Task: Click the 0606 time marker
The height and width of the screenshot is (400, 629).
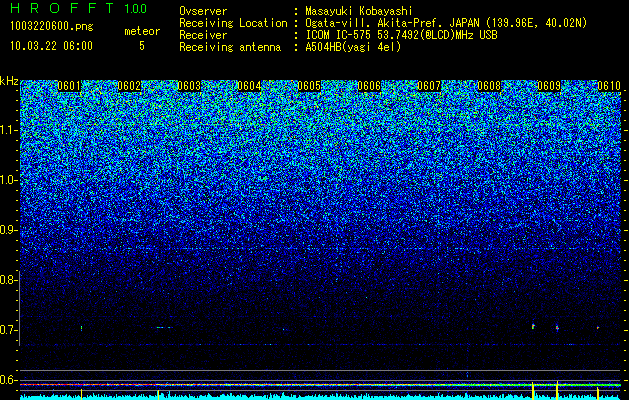Action: click(x=369, y=86)
